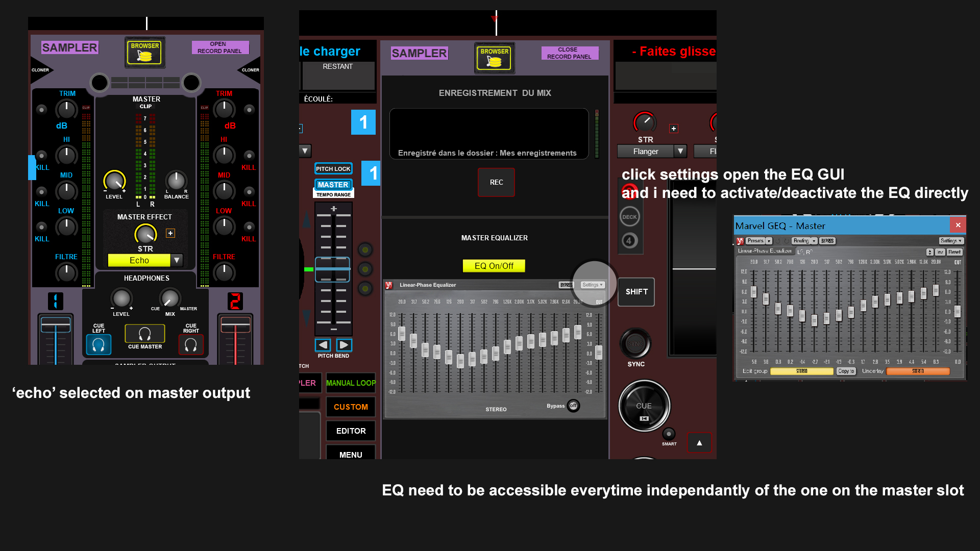Viewport: 980px width, 551px height.
Task: Open Settings dropdown in Marvel GEQ window
Action: (951, 241)
